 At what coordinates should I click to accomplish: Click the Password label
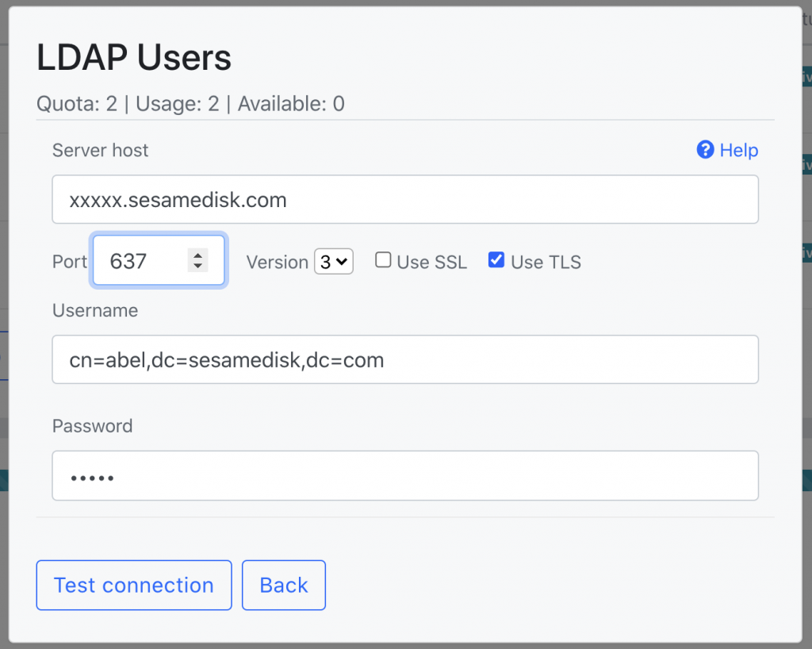[93, 426]
